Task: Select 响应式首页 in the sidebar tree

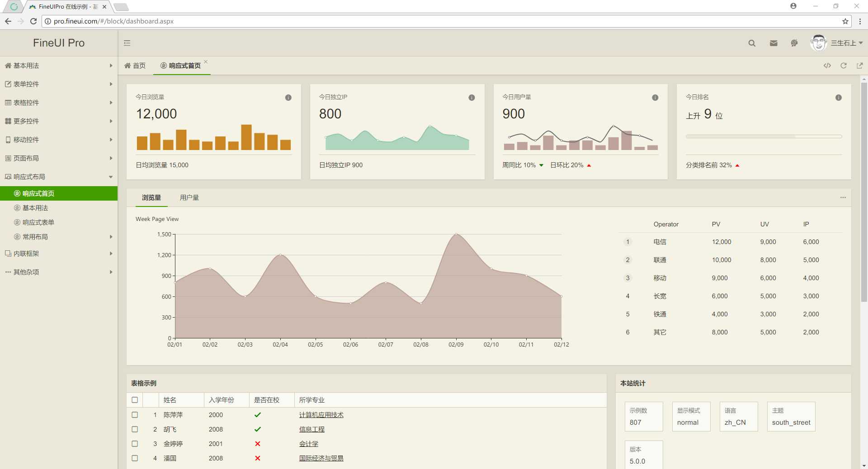Action: [x=59, y=193]
